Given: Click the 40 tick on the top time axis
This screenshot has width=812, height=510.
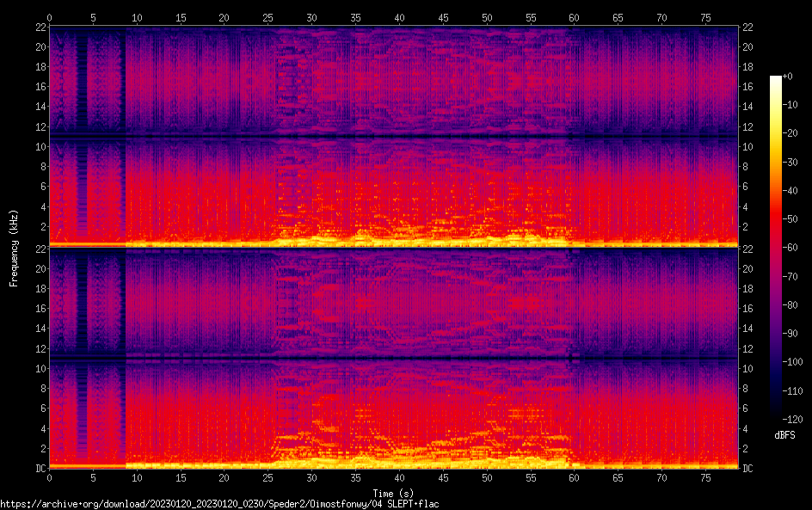Looking at the screenshot, I should pos(399,17).
